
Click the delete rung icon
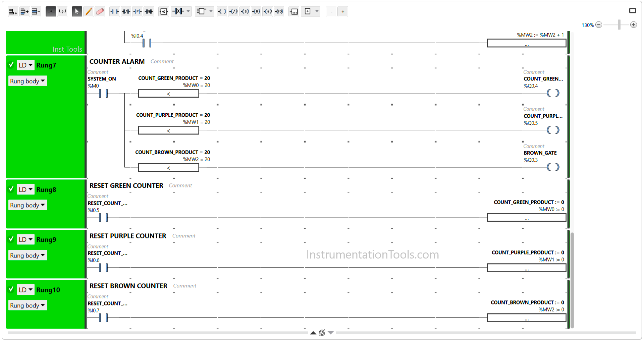point(36,11)
